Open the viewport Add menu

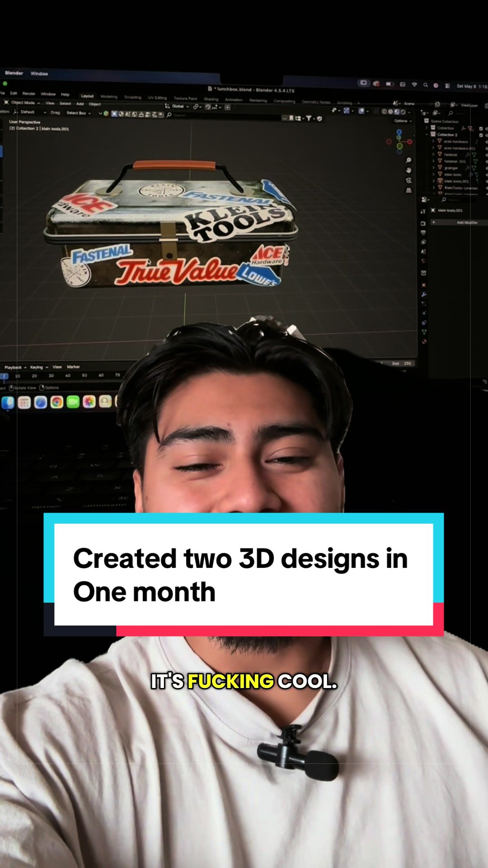[x=80, y=104]
